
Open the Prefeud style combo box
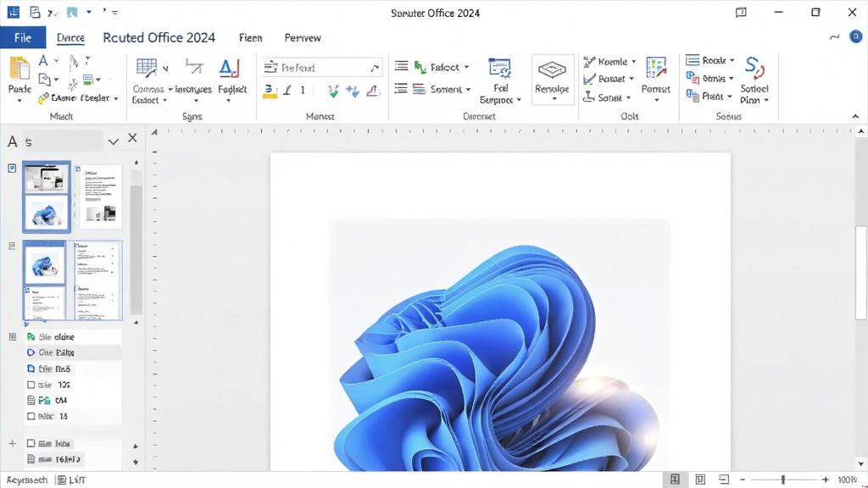(321, 68)
